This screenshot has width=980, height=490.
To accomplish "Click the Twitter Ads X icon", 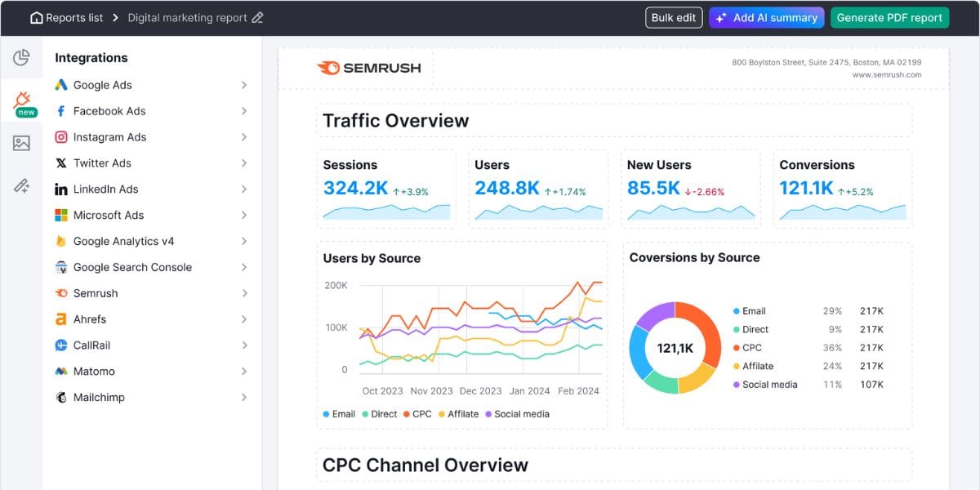I will click(x=61, y=163).
